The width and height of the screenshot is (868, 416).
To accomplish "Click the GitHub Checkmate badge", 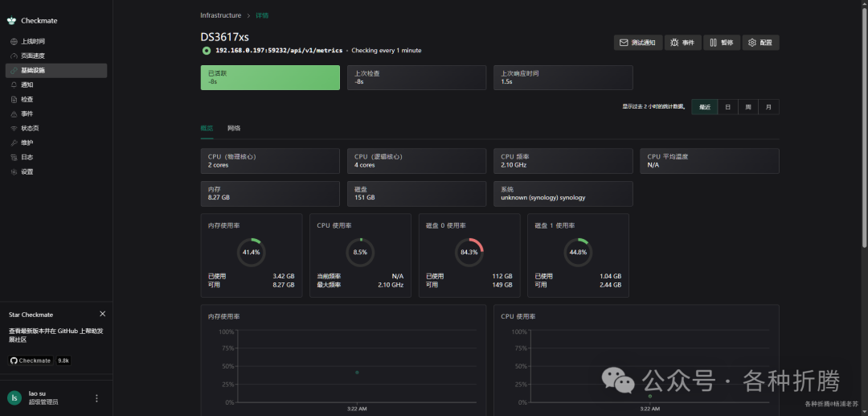I will [x=31, y=360].
